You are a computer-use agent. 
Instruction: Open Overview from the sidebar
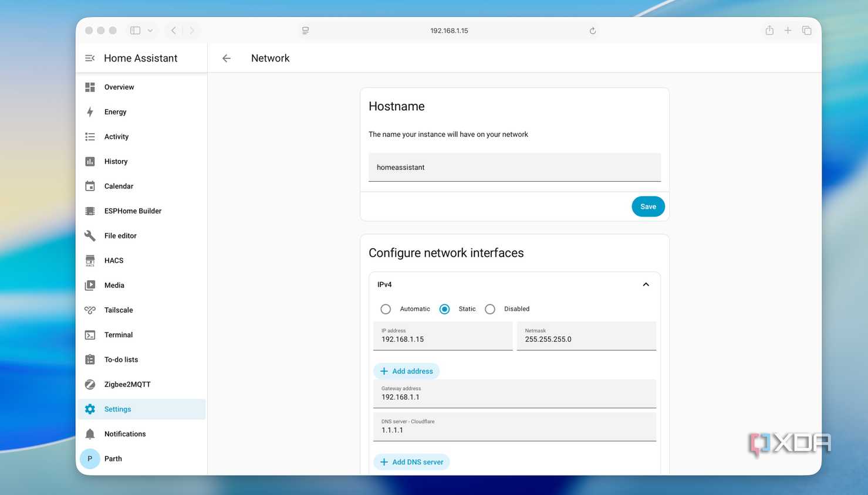pos(141,87)
